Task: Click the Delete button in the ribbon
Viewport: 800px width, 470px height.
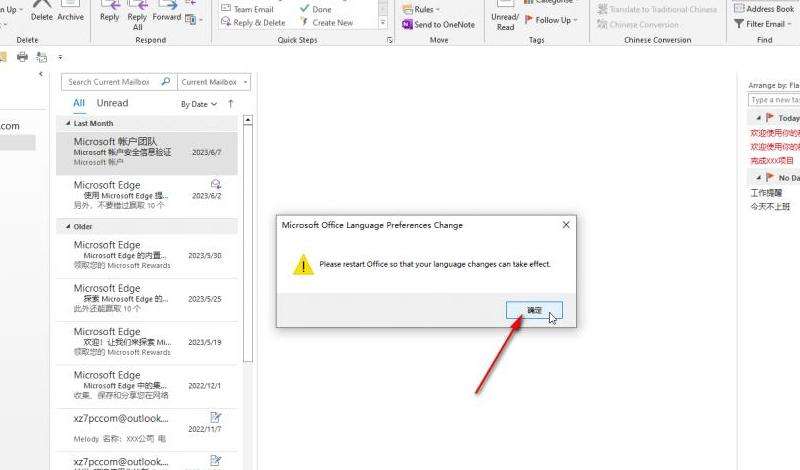Action: point(41,11)
